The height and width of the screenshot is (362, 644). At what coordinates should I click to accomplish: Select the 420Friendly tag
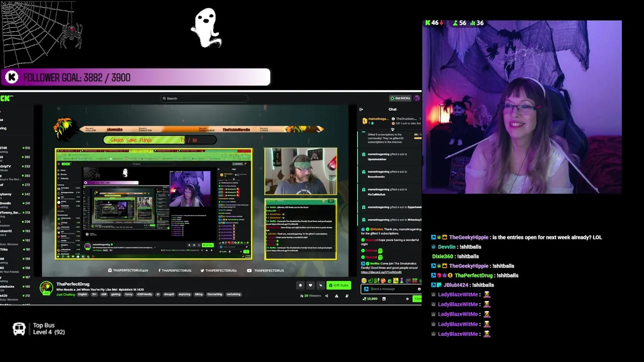(x=144, y=295)
